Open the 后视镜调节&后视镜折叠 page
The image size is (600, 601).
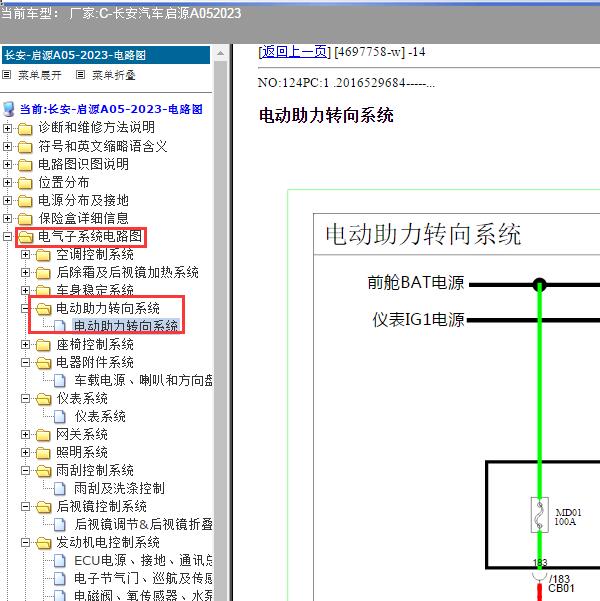point(143,524)
